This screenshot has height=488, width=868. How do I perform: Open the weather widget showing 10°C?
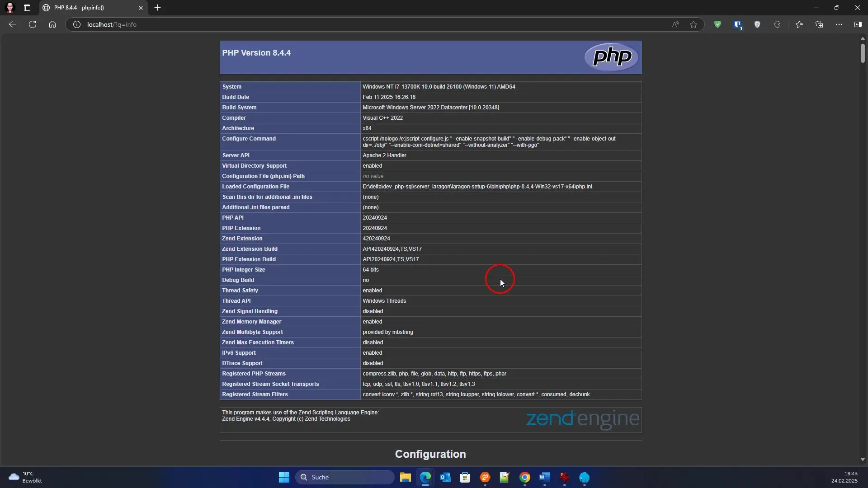click(26, 477)
